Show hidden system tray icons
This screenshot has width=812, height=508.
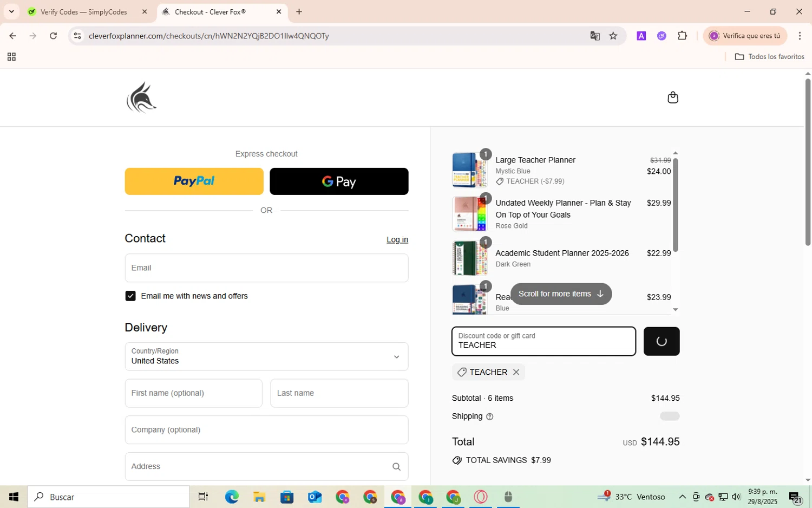(682, 497)
